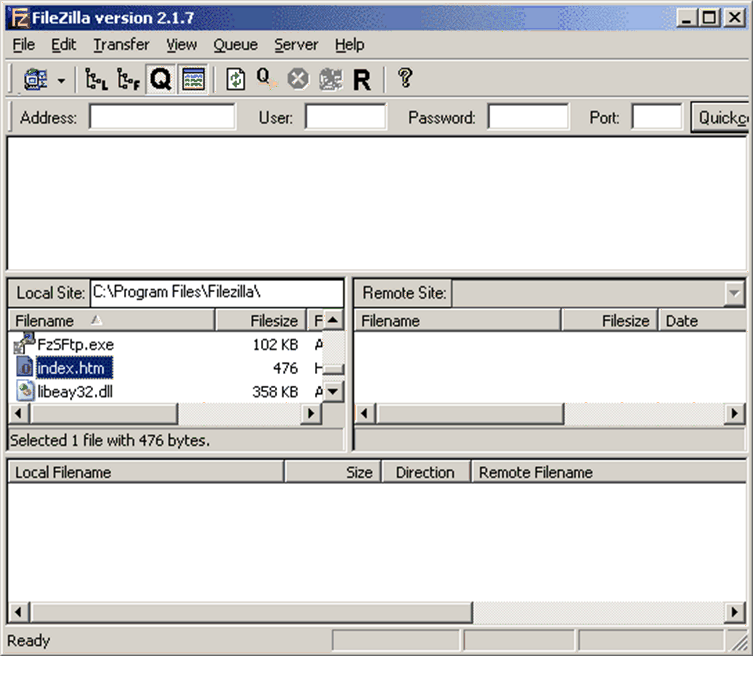Click the refresh file list icon
The image size is (755, 679).
[x=235, y=79]
